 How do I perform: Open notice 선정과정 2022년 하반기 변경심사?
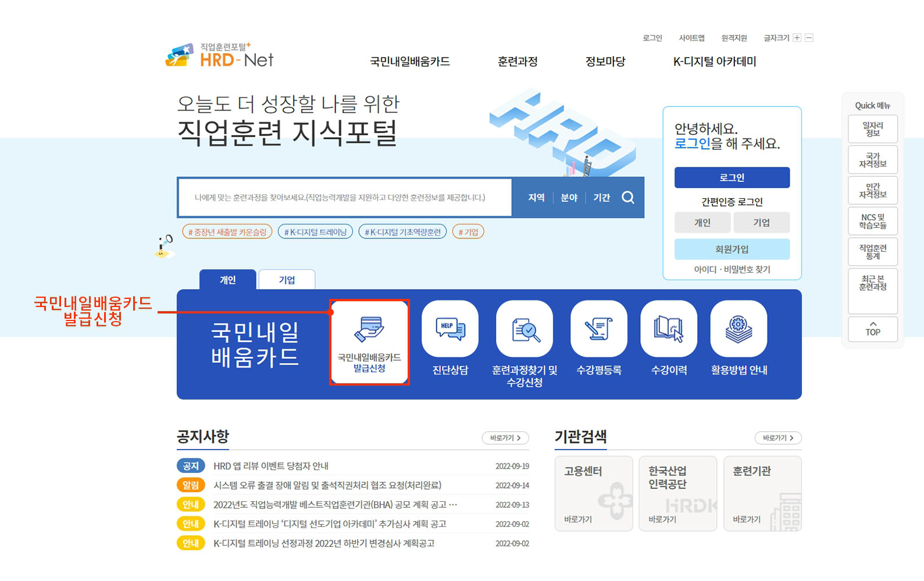[x=324, y=543]
